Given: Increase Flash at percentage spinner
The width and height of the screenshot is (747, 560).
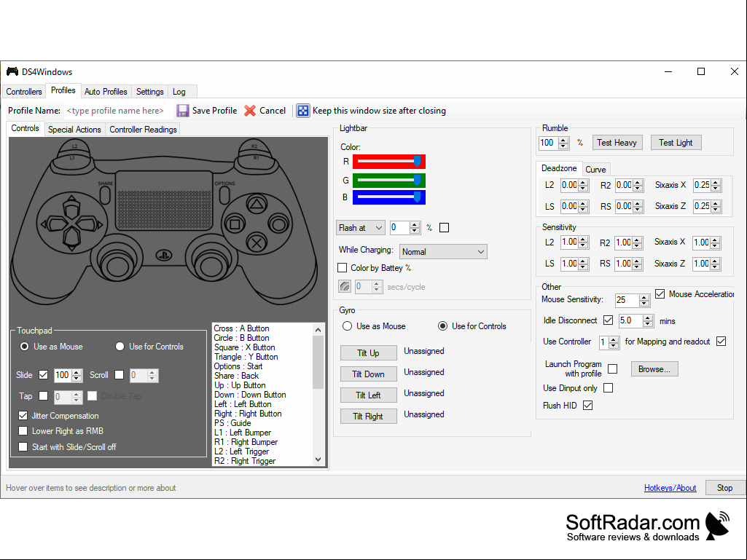Looking at the screenshot, I should coord(415,225).
